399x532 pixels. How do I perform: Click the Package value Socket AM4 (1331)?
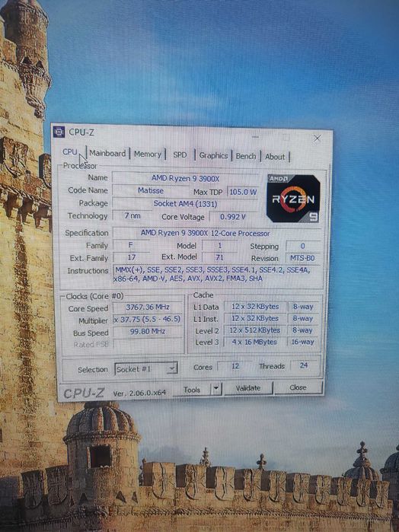[x=185, y=203]
